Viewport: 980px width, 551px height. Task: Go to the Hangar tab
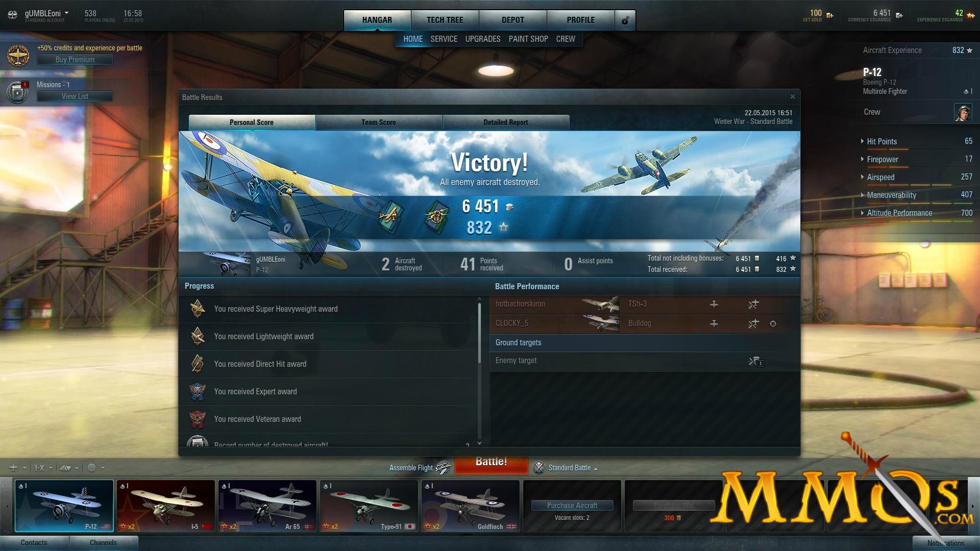pyautogui.click(x=377, y=20)
